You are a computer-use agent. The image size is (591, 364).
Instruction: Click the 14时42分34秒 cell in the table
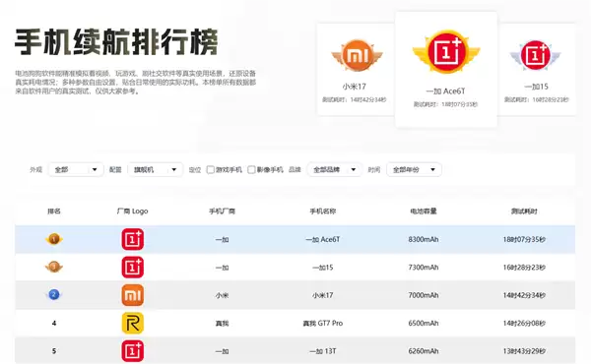tap(524, 295)
